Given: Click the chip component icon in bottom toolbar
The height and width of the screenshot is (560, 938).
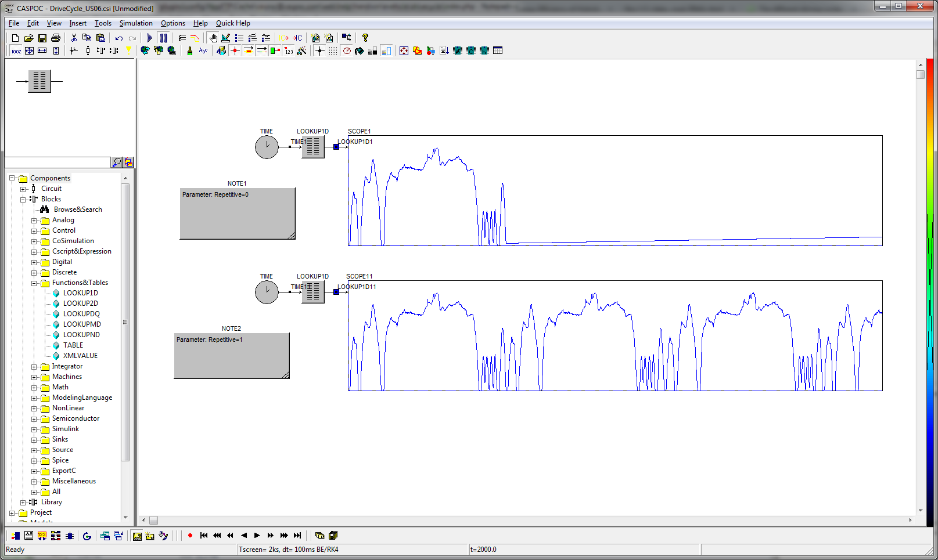Looking at the screenshot, I should click(70, 536).
